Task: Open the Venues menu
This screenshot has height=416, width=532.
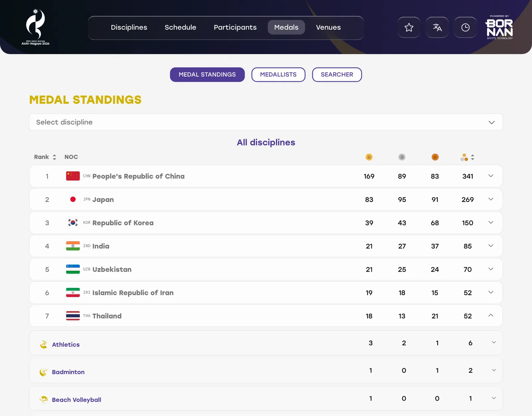Action: pyautogui.click(x=328, y=27)
